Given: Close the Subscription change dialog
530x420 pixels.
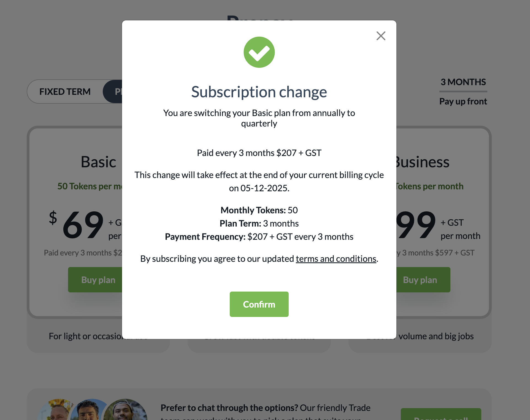Looking at the screenshot, I should click(x=381, y=36).
